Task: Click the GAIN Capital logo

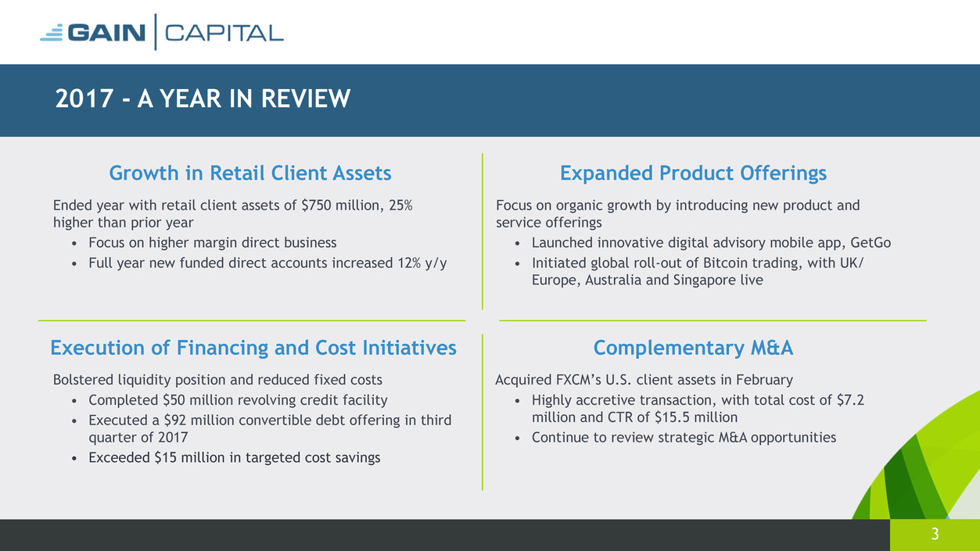Action: tap(162, 32)
